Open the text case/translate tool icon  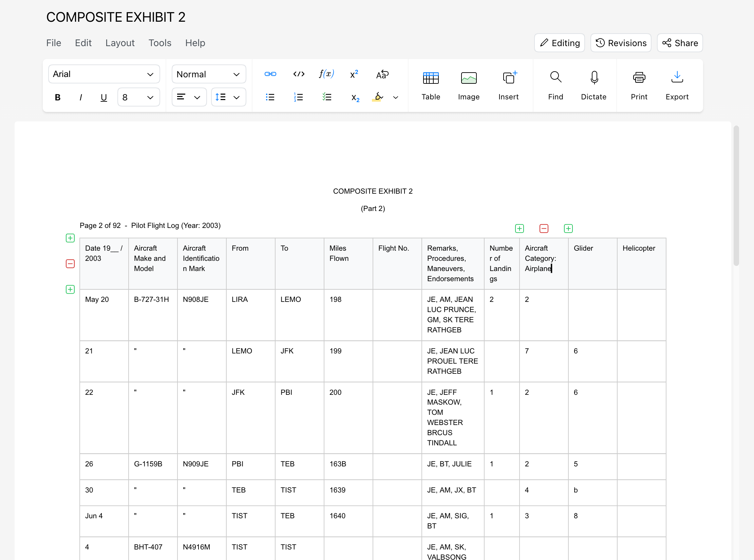pos(382,74)
